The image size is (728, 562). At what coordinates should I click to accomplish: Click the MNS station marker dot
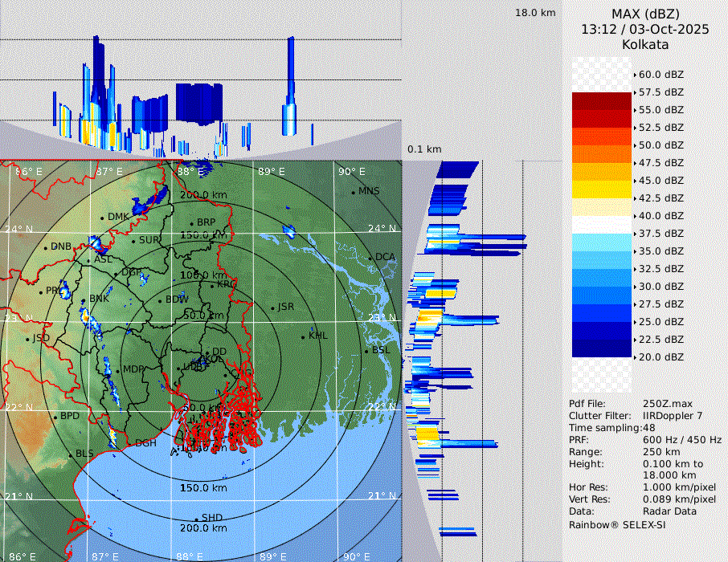(354, 192)
